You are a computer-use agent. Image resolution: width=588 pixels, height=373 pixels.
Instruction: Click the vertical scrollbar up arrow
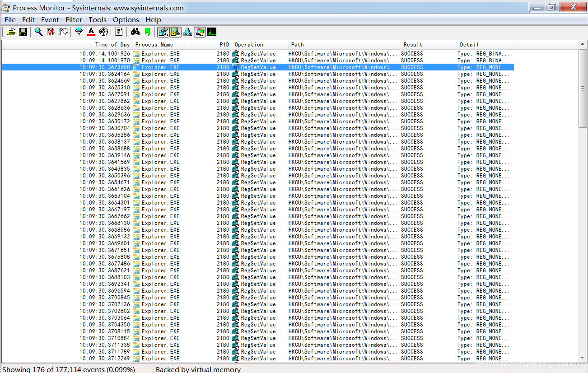coord(583,44)
